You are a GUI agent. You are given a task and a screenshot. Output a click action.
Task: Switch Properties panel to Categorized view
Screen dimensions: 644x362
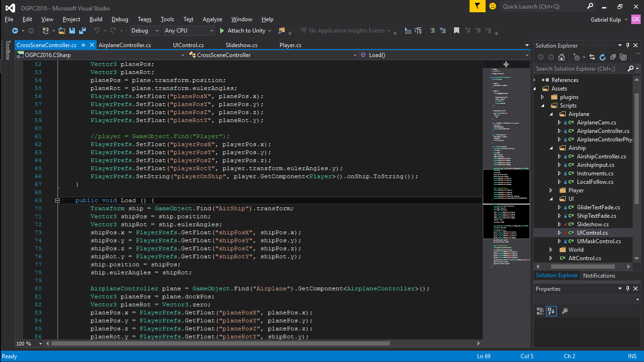540,311
